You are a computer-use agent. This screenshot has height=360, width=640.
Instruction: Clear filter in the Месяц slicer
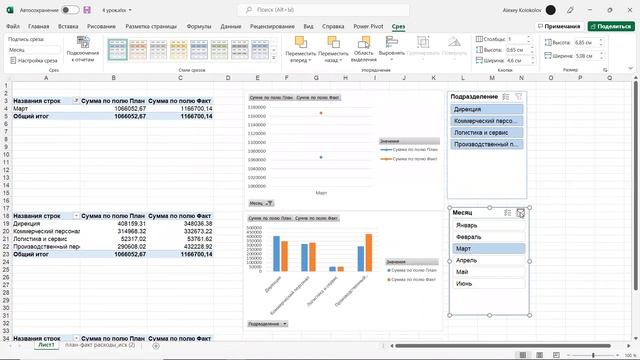(520, 213)
